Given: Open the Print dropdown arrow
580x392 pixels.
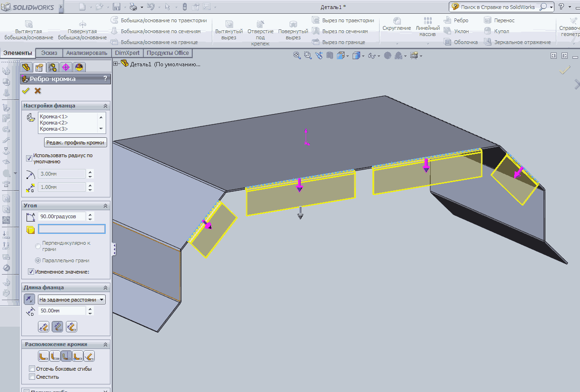Looking at the screenshot, I should (x=141, y=7).
